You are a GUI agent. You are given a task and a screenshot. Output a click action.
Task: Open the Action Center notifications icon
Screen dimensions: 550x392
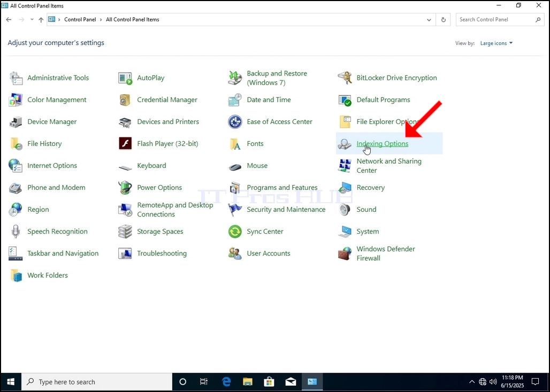coord(535,382)
